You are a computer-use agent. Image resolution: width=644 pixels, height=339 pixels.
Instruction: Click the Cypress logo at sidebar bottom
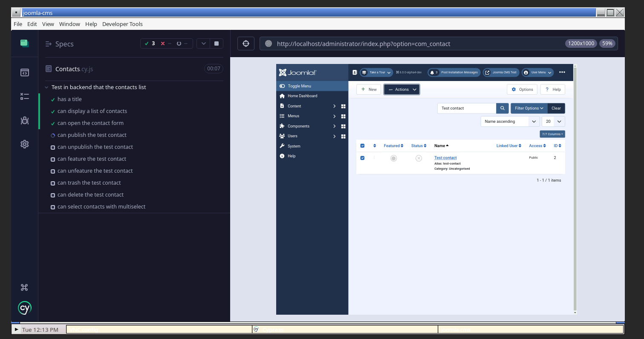(x=24, y=308)
